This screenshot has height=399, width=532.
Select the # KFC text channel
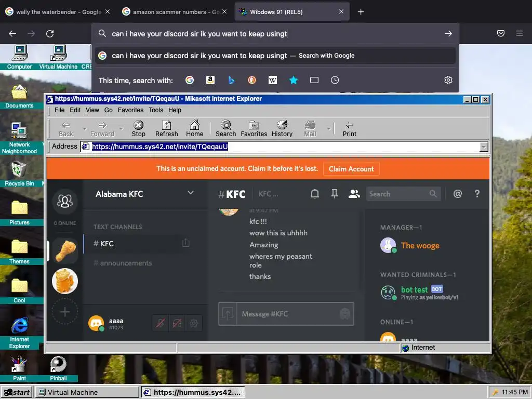(x=137, y=244)
